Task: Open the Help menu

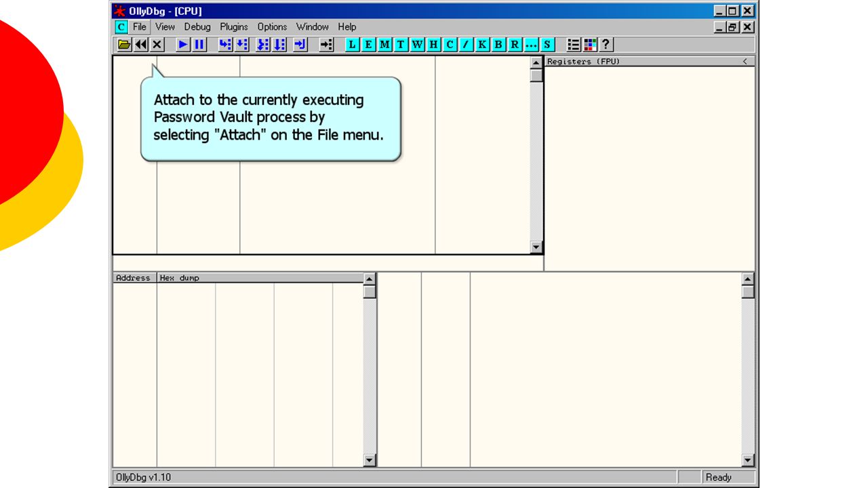Action: [347, 27]
